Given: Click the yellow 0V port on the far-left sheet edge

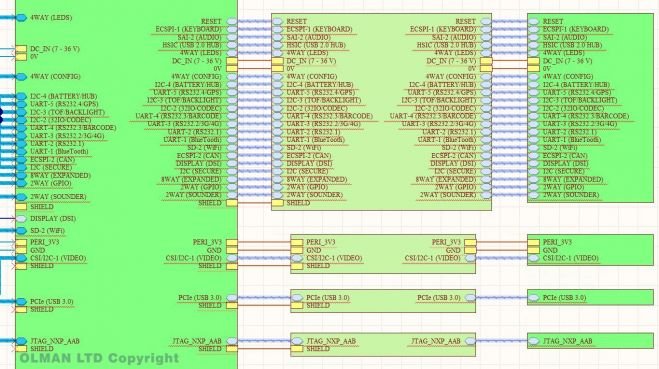Looking at the screenshot, I should pos(21,57).
